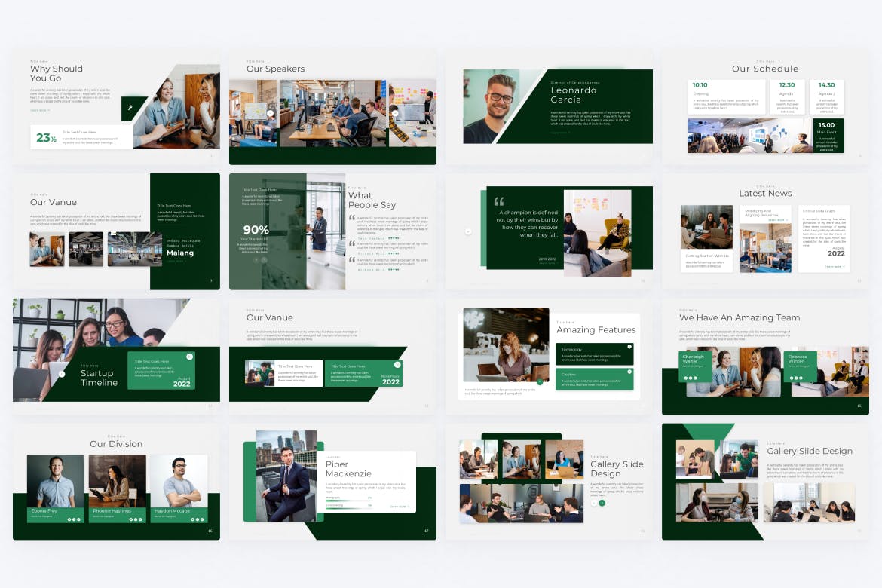This screenshot has width=882, height=588.
Task: Open the Leonardo Garcia slide thumbnail
Action: pyautogui.click(x=549, y=106)
